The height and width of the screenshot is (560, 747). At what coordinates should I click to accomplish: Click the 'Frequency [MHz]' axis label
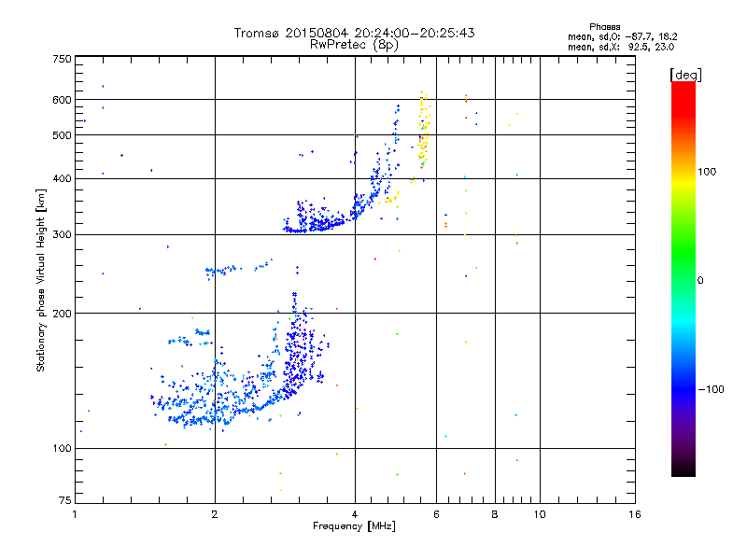click(x=354, y=526)
